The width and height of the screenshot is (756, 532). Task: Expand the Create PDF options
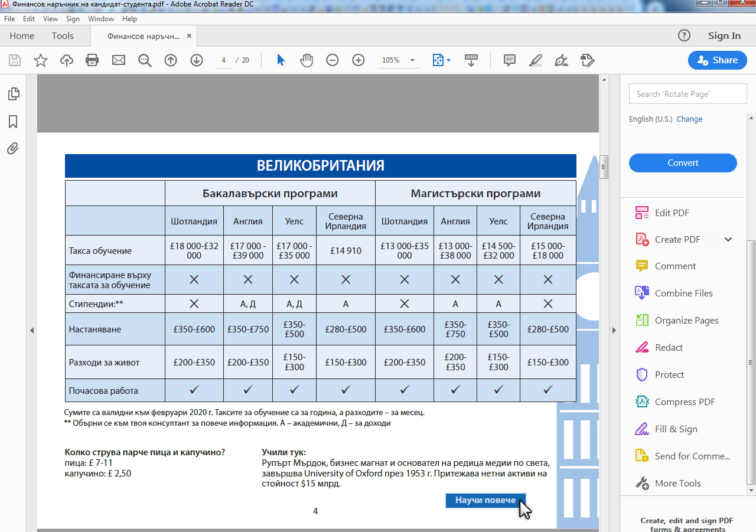728,240
